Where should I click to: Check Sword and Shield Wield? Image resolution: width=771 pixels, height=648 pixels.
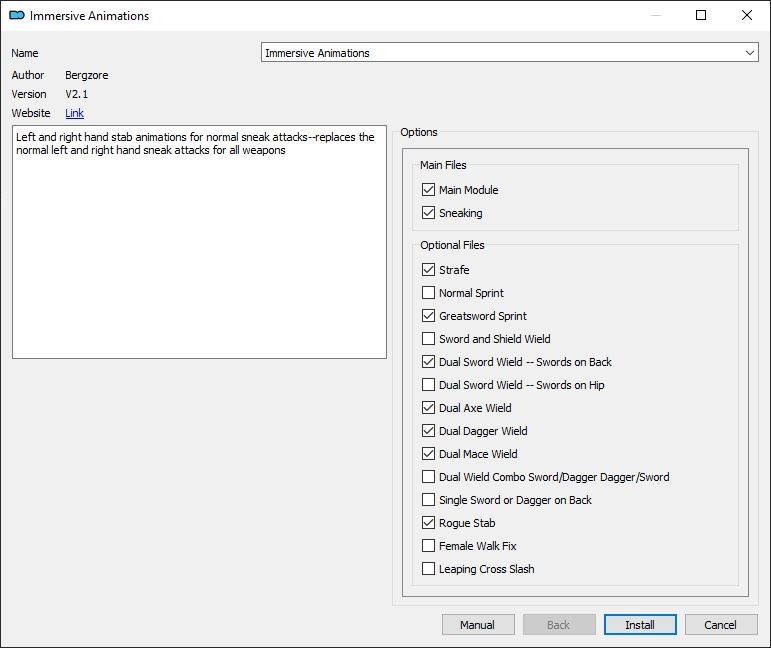tap(428, 339)
